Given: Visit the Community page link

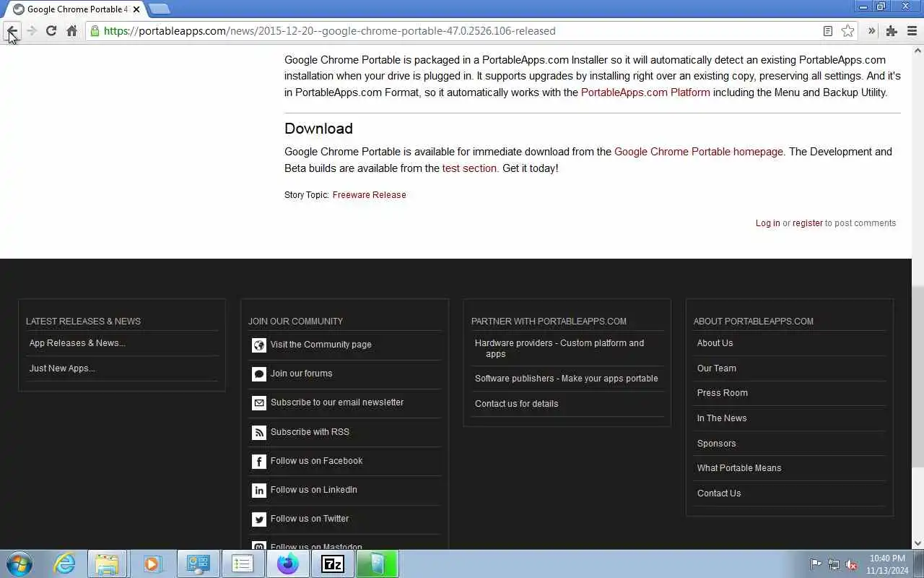Looking at the screenshot, I should coord(321,345).
